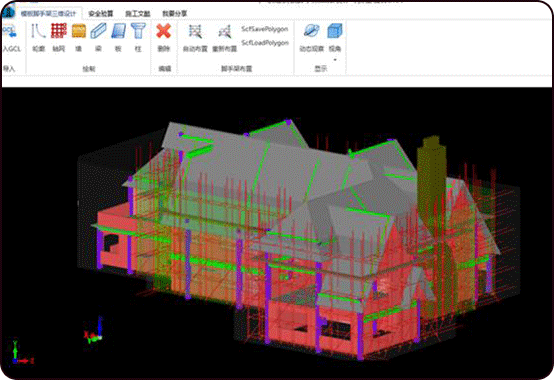Image resolution: width=554 pixels, height=380 pixels.
Task: Expand the view angle dropdown arrow
Action: (335, 60)
